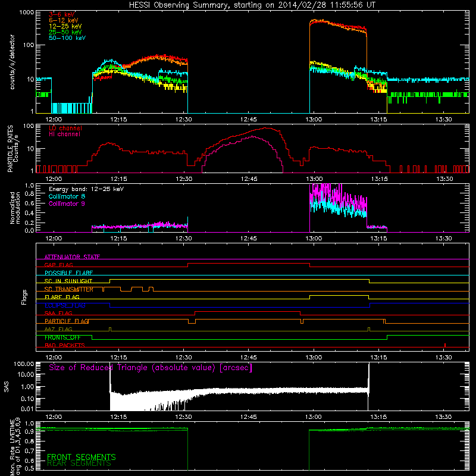Viewport: 476px width, 476px height.
Task: Click the PARTICLE_FLAG label
Action: click(67, 321)
